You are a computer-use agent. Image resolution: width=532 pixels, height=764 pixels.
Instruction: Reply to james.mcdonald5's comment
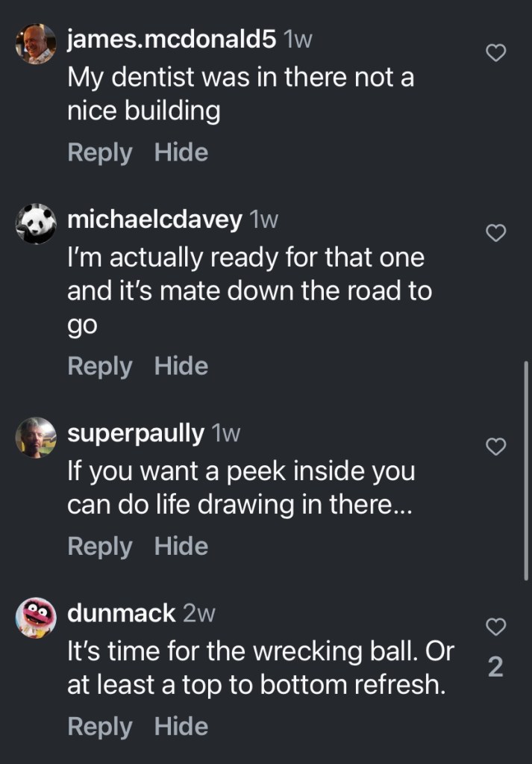(x=99, y=152)
